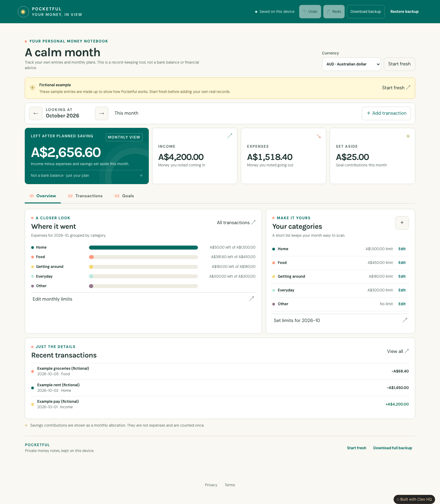This screenshot has height=504, width=440.
Task: Edit the Food category limit
Action: pos(402,263)
